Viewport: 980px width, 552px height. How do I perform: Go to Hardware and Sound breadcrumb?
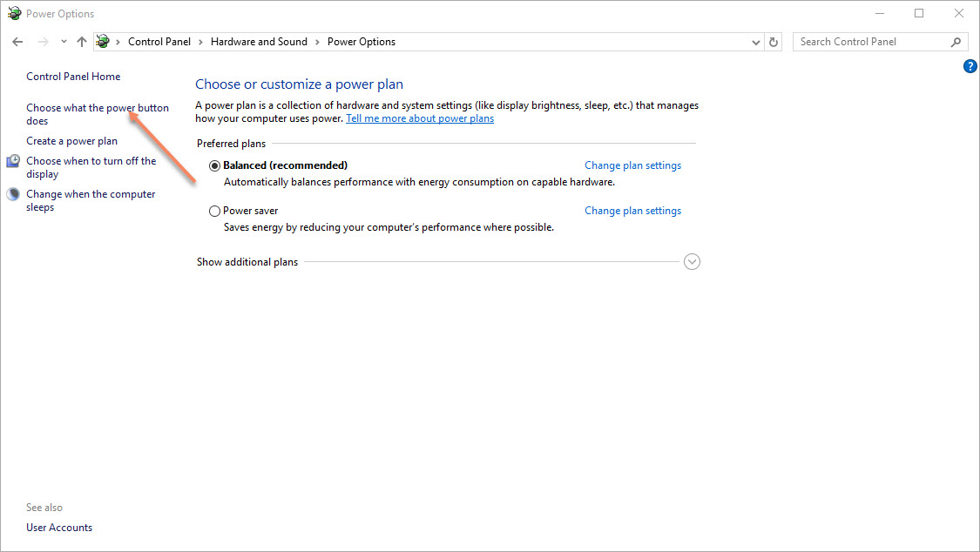[259, 42]
